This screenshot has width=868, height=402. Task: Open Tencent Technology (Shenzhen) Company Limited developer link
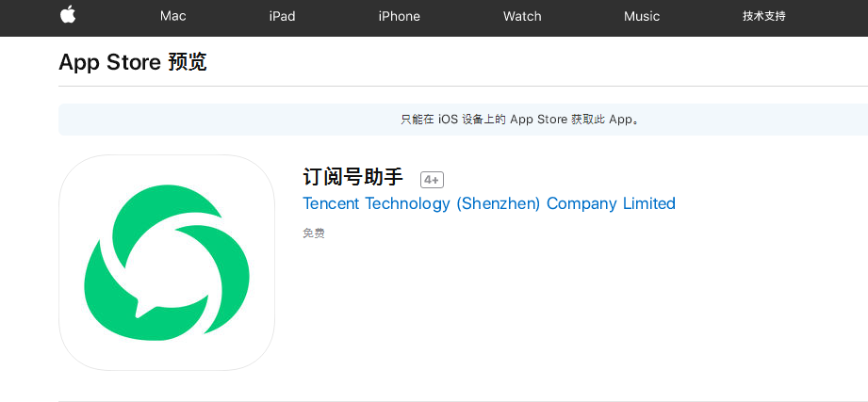tap(489, 203)
